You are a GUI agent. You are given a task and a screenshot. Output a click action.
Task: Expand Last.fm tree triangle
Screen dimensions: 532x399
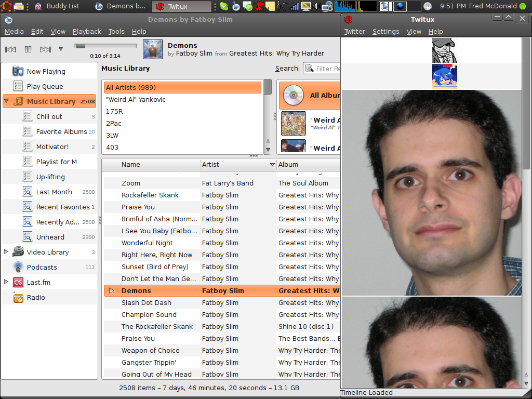tap(6, 282)
